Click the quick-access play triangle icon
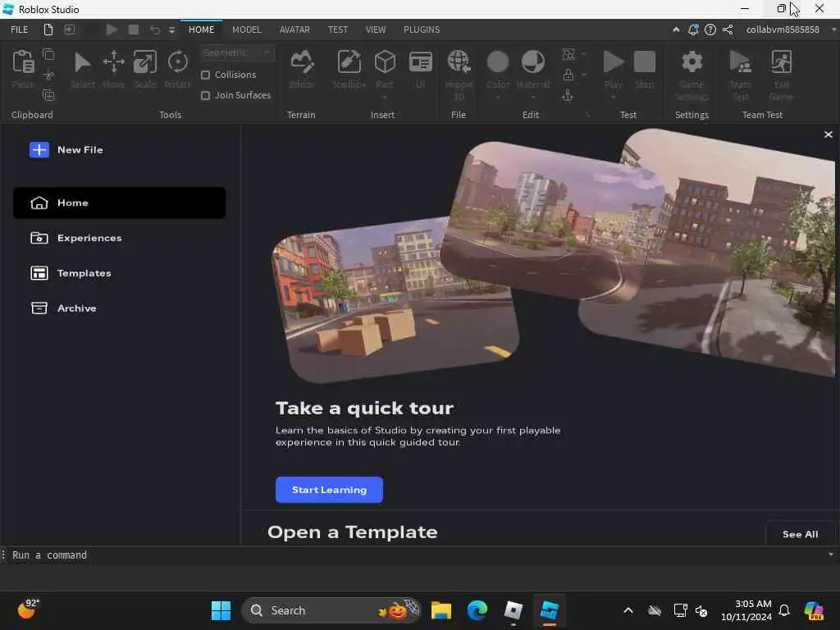The image size is (840, 630). 112,30
